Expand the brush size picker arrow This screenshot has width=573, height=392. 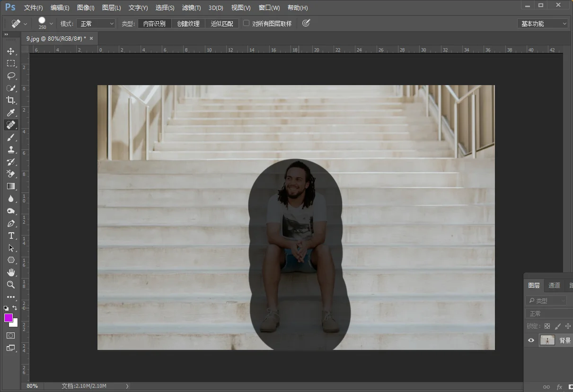click(x=51, y=24)
